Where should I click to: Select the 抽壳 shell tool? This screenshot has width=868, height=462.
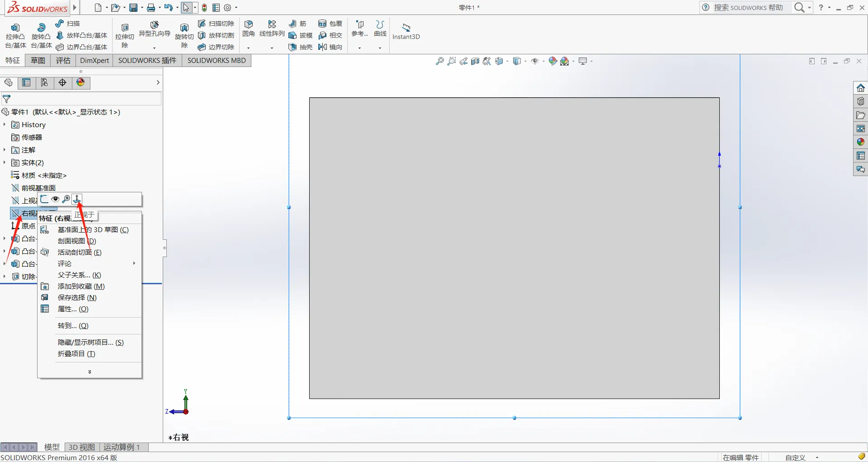[301, 47]
